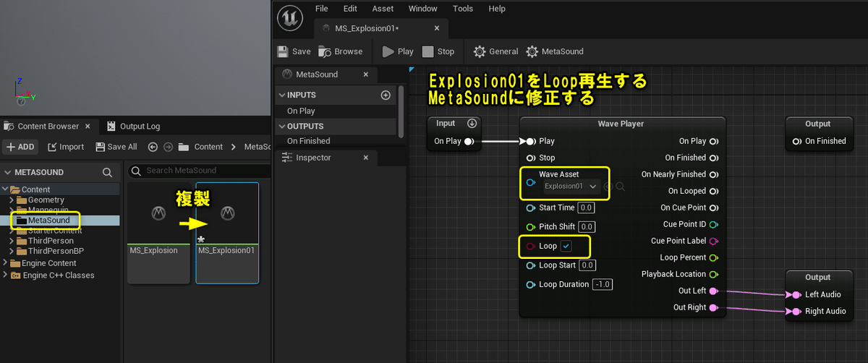868x363 pixels.
Task: Go back in Content Browser history
Action: [x=153, y=147]
